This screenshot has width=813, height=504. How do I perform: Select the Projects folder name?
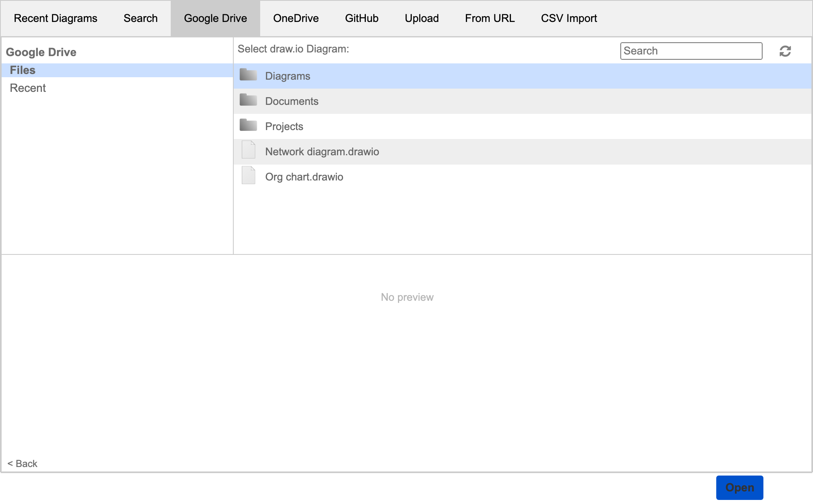[x=284, y=126]
